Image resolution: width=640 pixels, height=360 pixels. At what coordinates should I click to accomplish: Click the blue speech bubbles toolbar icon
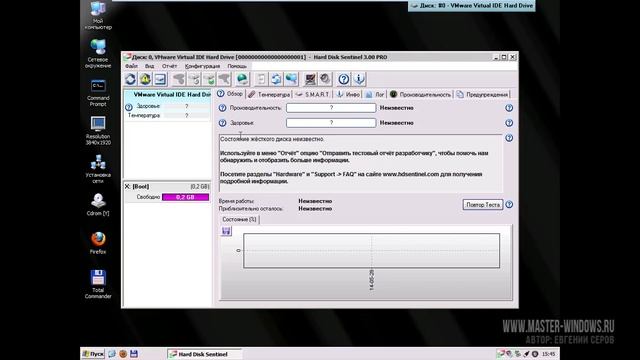(x=291, y=79)
